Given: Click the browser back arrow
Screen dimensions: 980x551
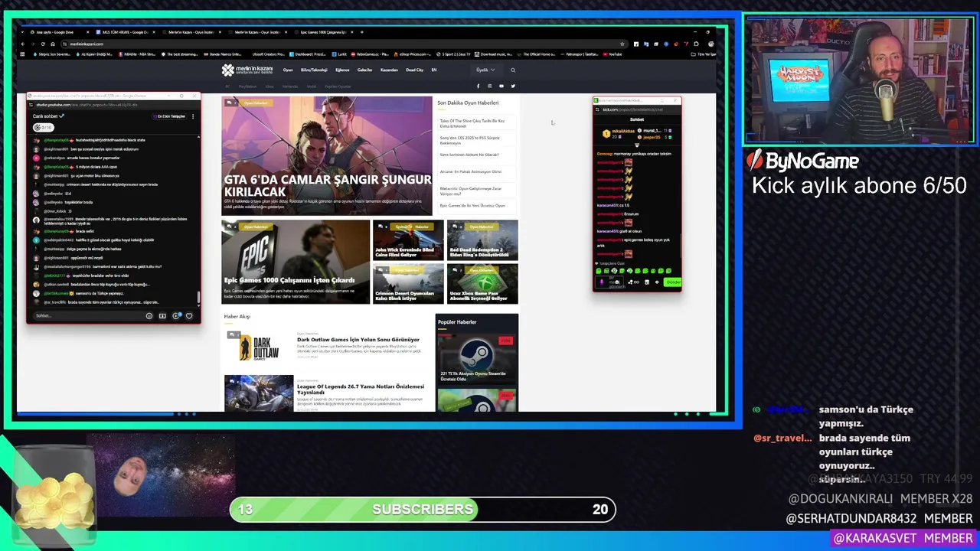Looking at the screenshot, I should [23, 44].
